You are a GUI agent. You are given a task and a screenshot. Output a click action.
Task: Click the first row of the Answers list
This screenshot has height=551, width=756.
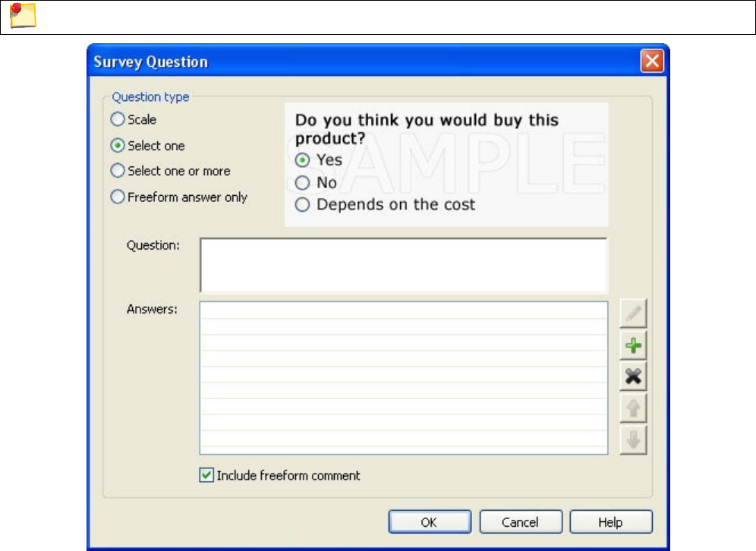tap(403, 310)
